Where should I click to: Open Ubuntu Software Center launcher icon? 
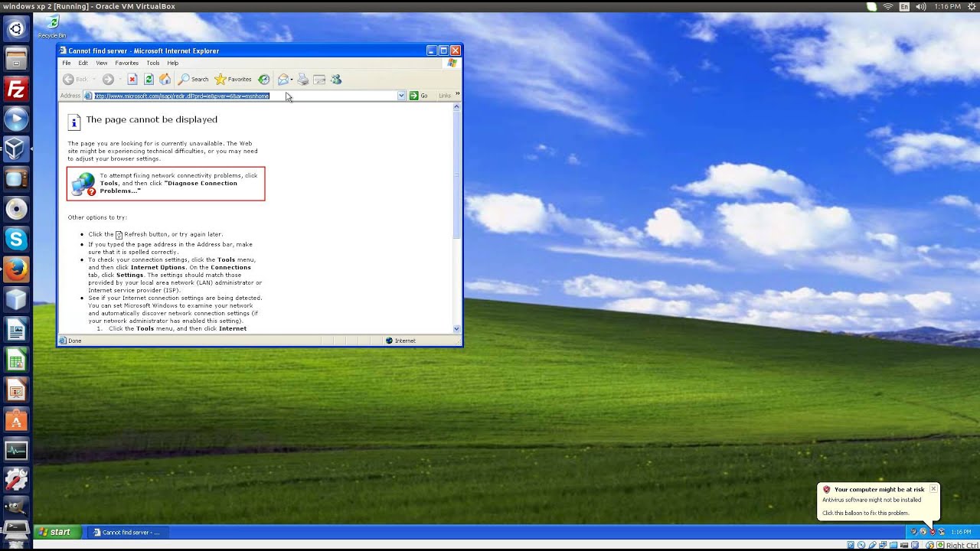tap(16, 420)
